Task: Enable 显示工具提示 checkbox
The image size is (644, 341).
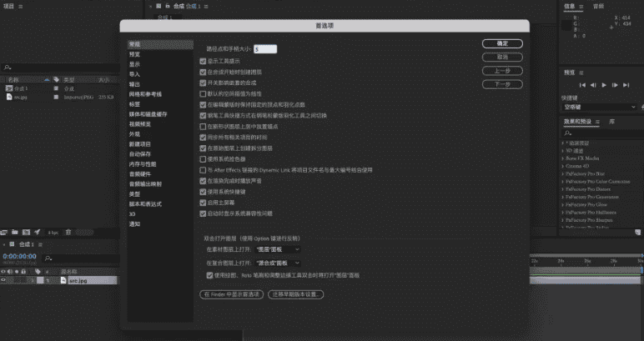Action: point(204,61)
